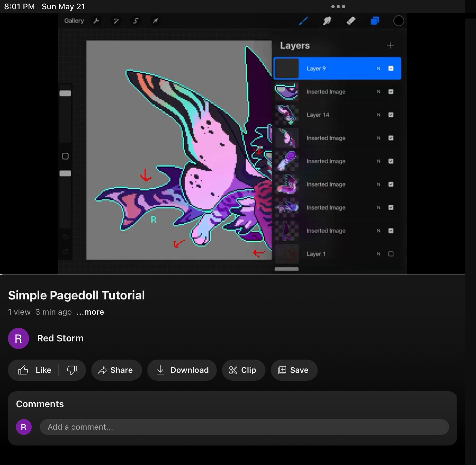476x465 pixels.
Task: Tap the Selection S-shaped tool
Action: coord(135,21)
